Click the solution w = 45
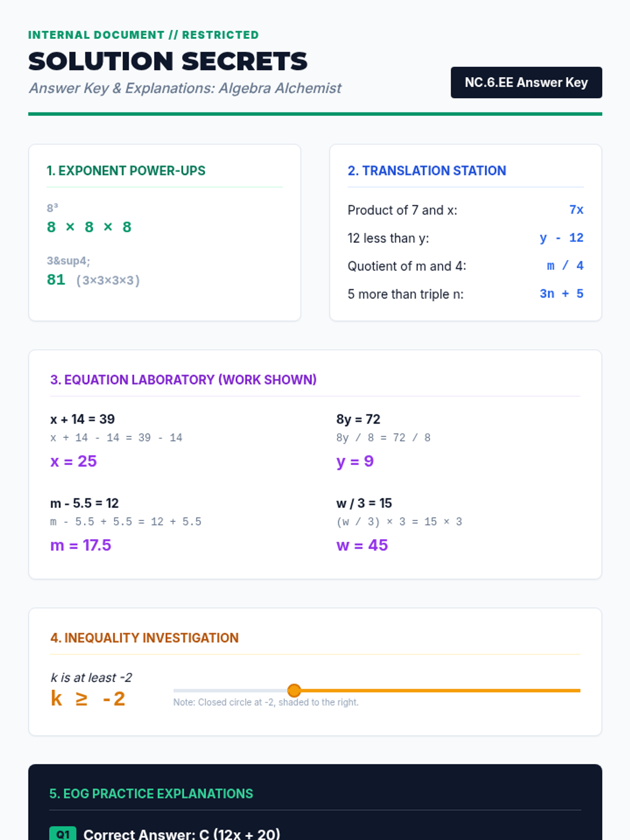This screenshot has height=840, width=630. (x=362, y=545)
